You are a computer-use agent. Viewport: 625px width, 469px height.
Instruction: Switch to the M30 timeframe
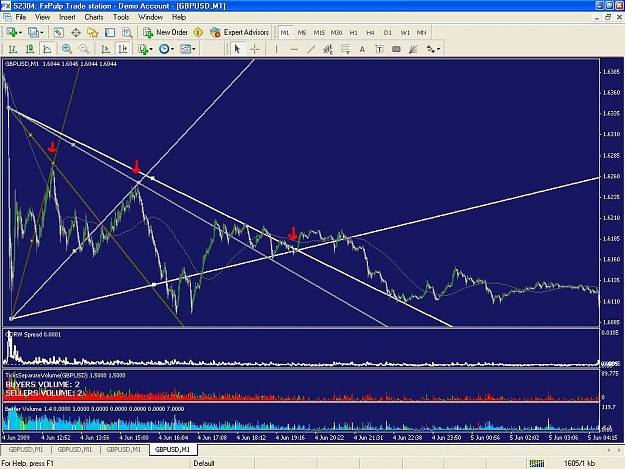(336, 33)
